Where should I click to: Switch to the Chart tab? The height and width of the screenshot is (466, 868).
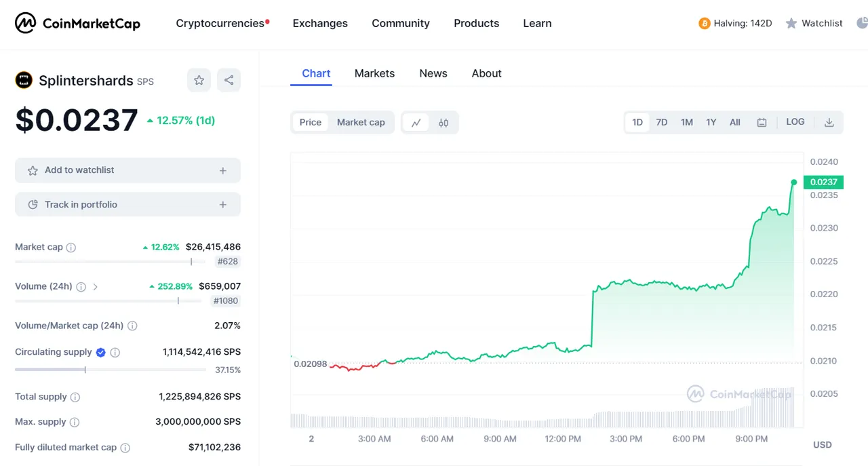(x=316, y=73)
